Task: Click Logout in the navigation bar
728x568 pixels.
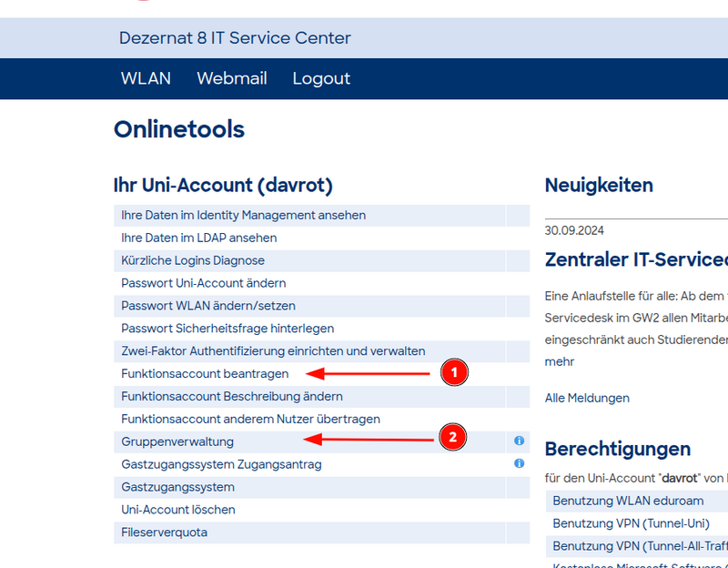Action: [321, 78]
